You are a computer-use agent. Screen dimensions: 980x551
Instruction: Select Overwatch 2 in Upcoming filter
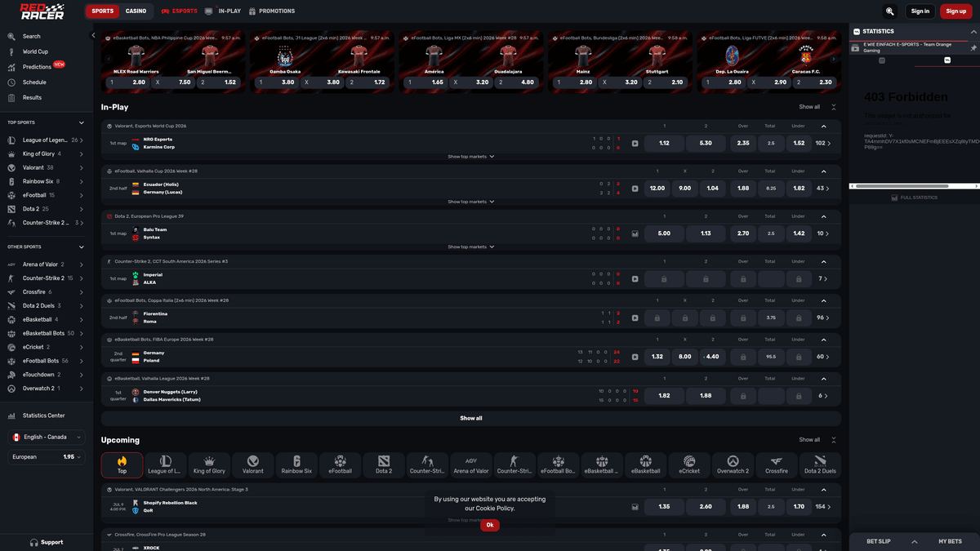point(733,465)
